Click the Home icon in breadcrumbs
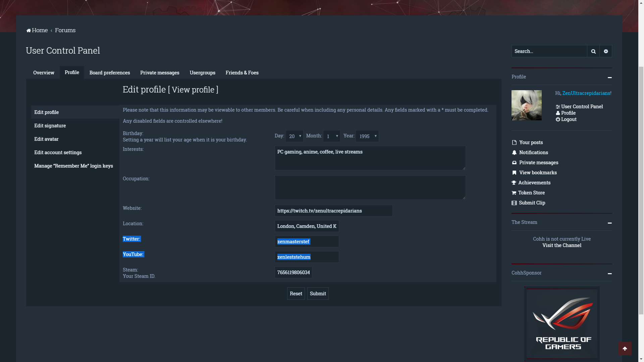This screenshot has height=362, width=644. [29, 31]
